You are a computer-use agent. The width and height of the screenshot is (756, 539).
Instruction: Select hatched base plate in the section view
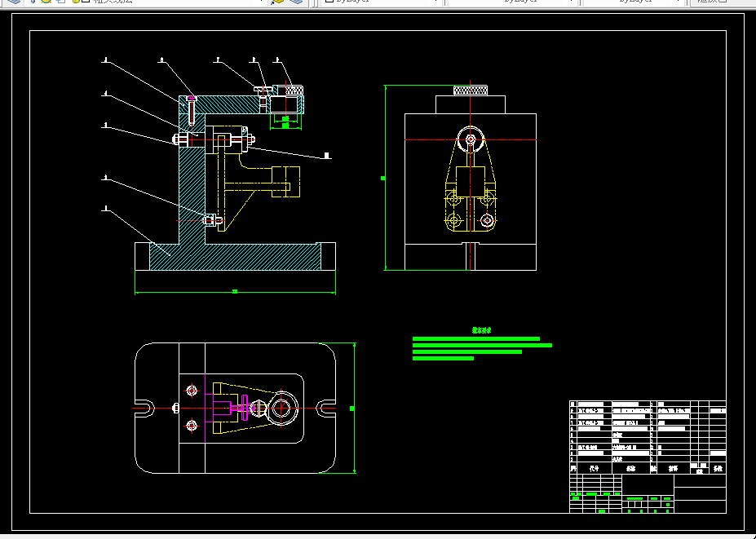(235, 257)
